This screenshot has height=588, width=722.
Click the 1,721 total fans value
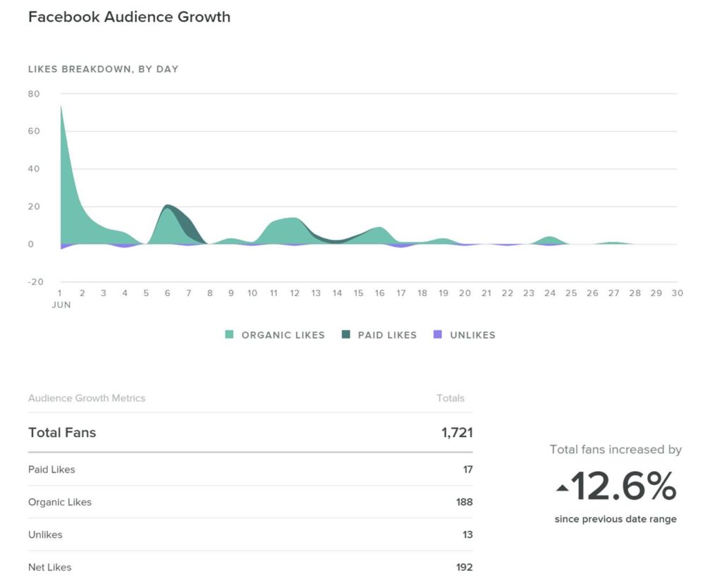(x=457, y=432)
